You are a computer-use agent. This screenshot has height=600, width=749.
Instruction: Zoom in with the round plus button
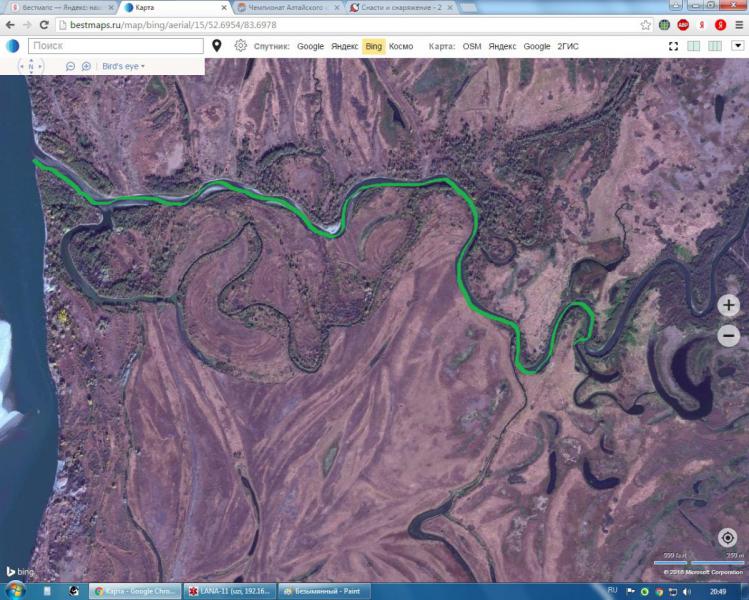point(728,305)
